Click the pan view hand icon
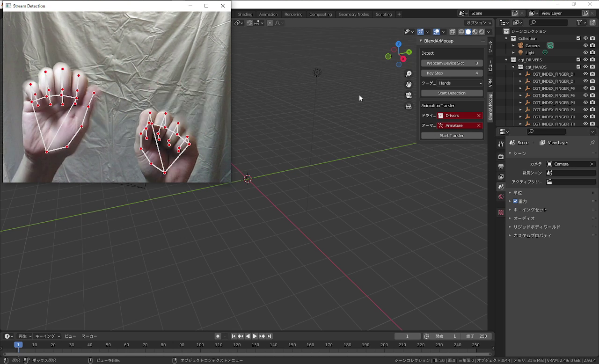Image resolution: width=599 pixels, height=364 pixels. pyautogui.click(x=409, y=85)
